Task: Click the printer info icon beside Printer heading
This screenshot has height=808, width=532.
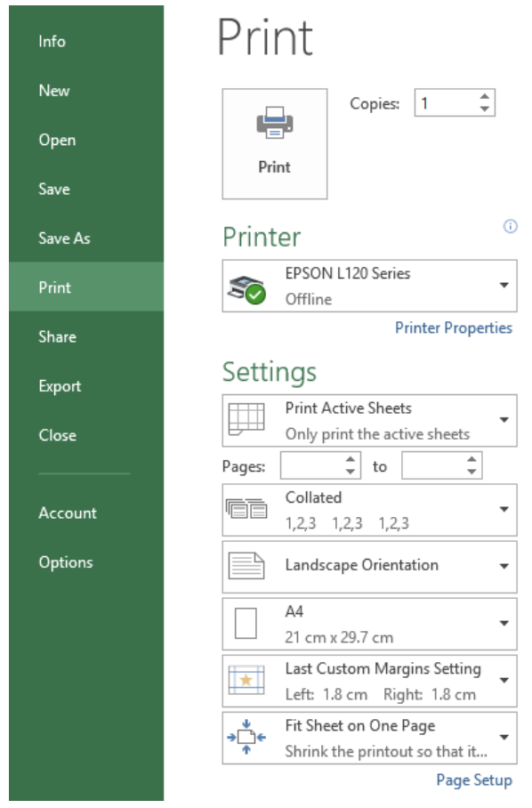Action: pos(510,226)
